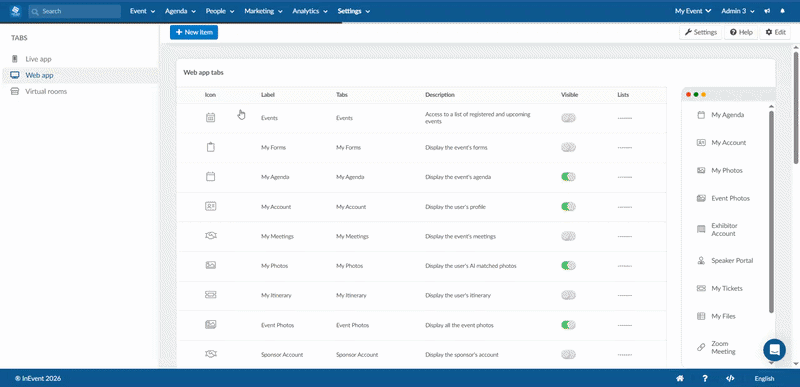
Task: Click preview My Files icon
Action: 701,316
